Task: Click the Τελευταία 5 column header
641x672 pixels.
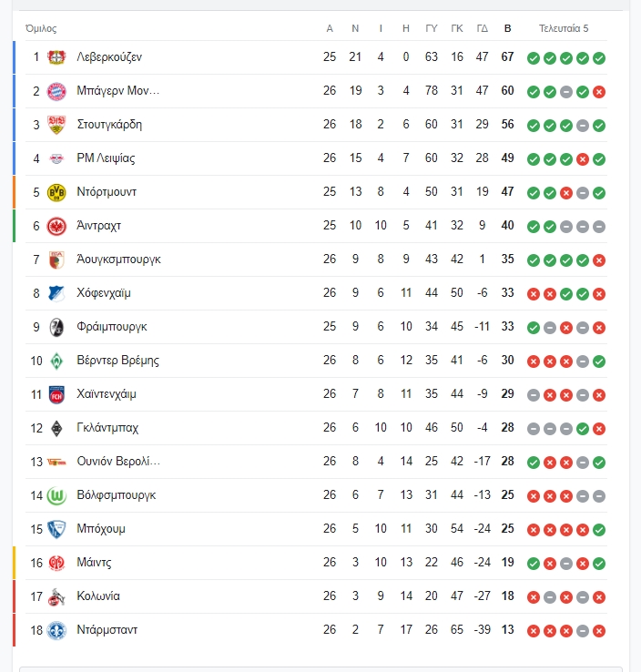Action: [x=564, y=28]
